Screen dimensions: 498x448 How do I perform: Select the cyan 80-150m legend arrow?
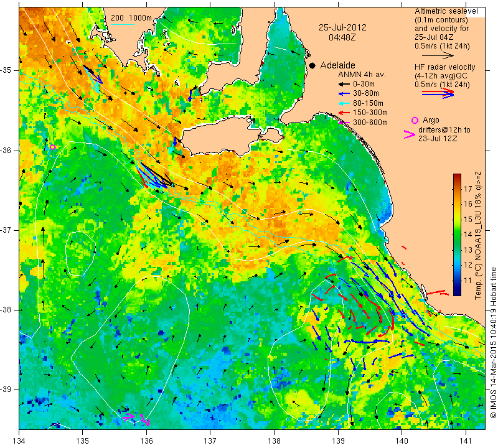tap(344, 103)
